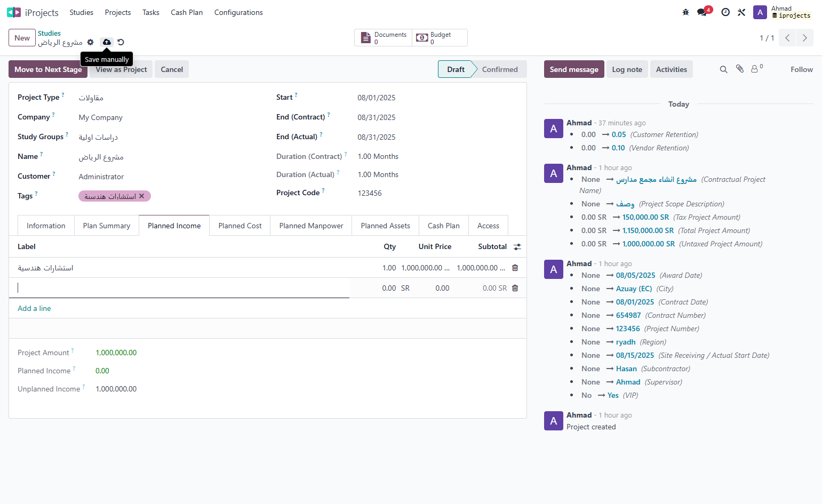Open the conversations chat icon
The height and width of the screenshot is (504, 822).
pos(702,12)
